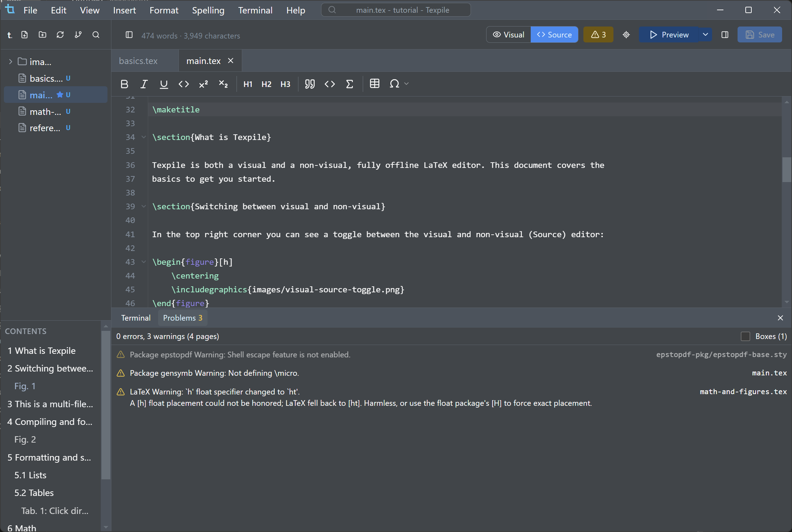Fold section at line 34

point(144,137)
